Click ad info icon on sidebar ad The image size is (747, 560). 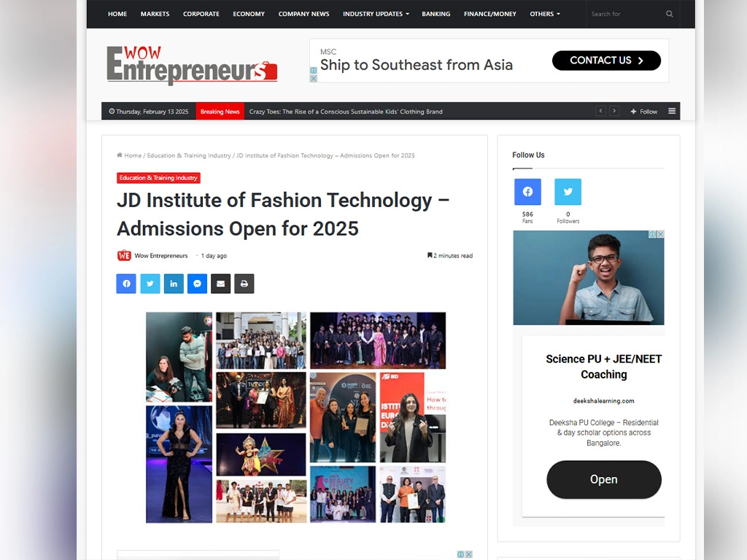point(652,234)
